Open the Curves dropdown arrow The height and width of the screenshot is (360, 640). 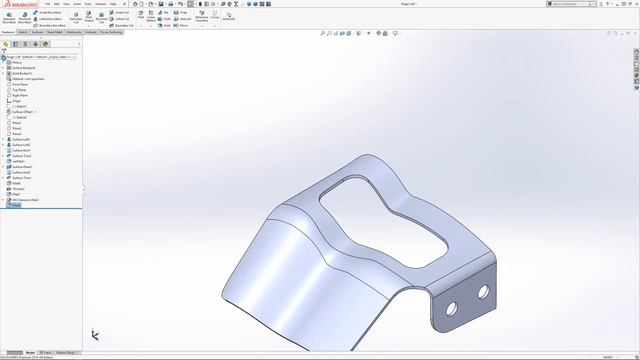point(215,26)
